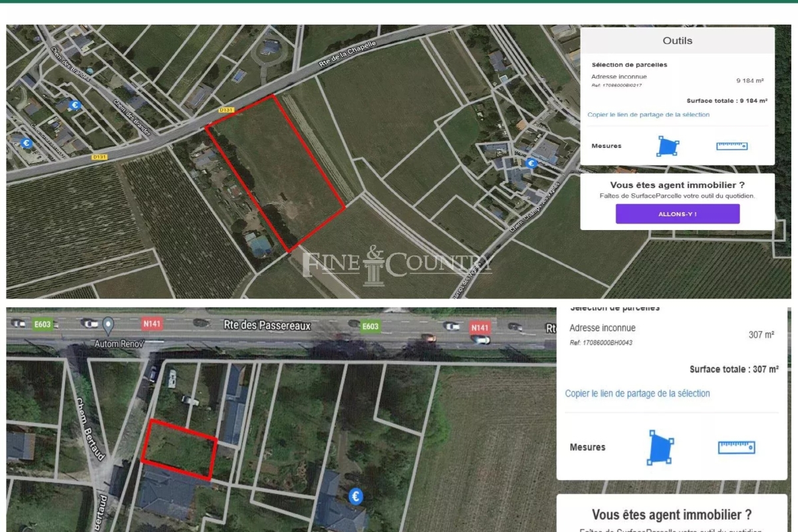Viewport: 798px width, 532px height.
Task: Copy the share link for the 307 m² selection
Action: [637, 393]
